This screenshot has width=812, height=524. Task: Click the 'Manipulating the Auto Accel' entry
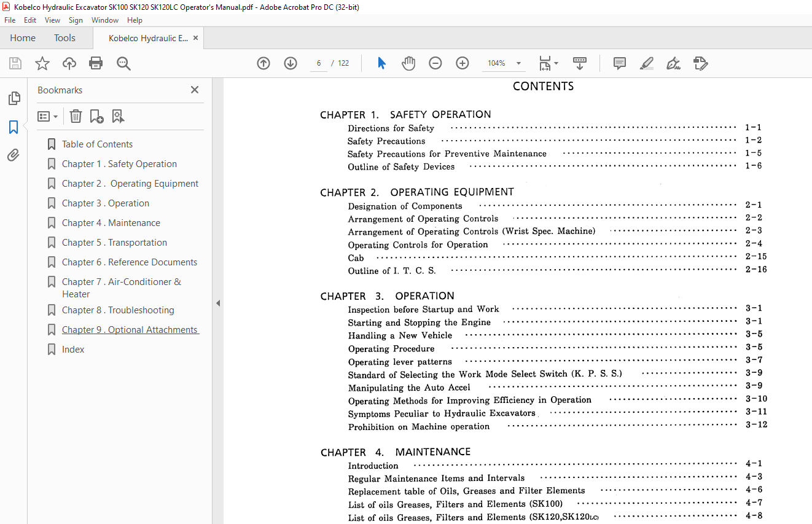click(409, 388)
